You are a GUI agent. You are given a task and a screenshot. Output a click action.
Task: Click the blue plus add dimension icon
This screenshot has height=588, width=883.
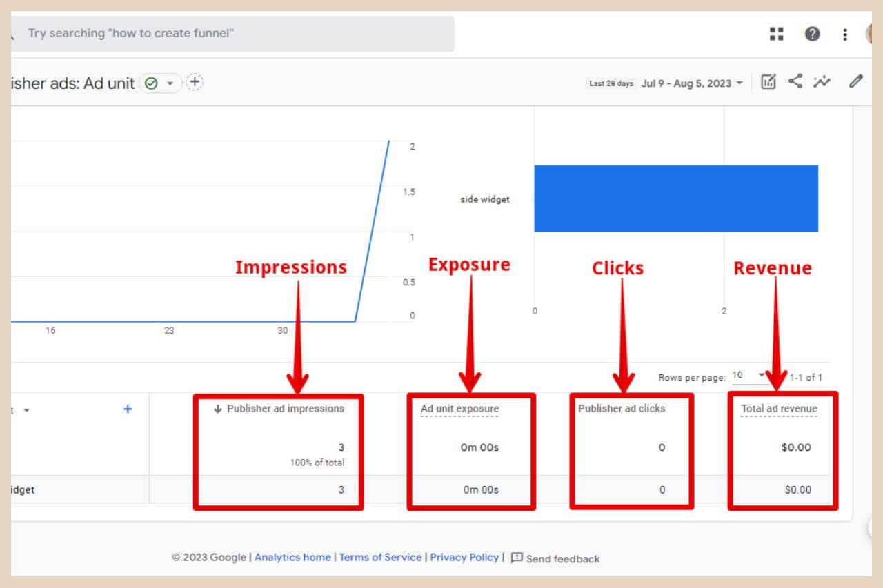click(x=128, y=409)
